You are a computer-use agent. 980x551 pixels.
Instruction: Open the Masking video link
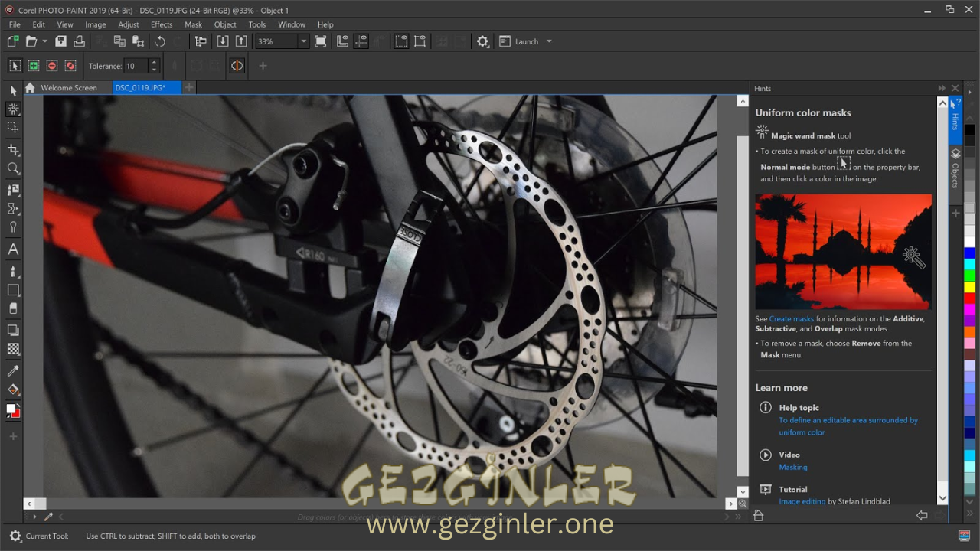(793, 467)
